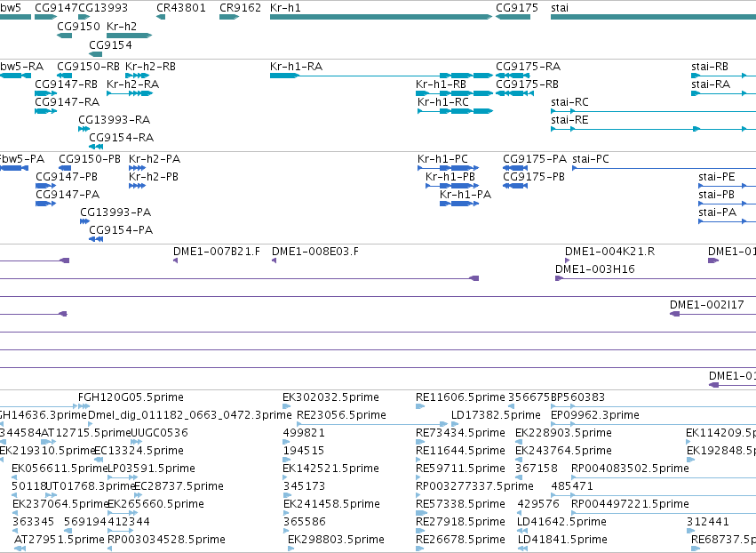Open the RE23056.5prime EST label
The image size is (756, 553).
(x=341, y=415)
